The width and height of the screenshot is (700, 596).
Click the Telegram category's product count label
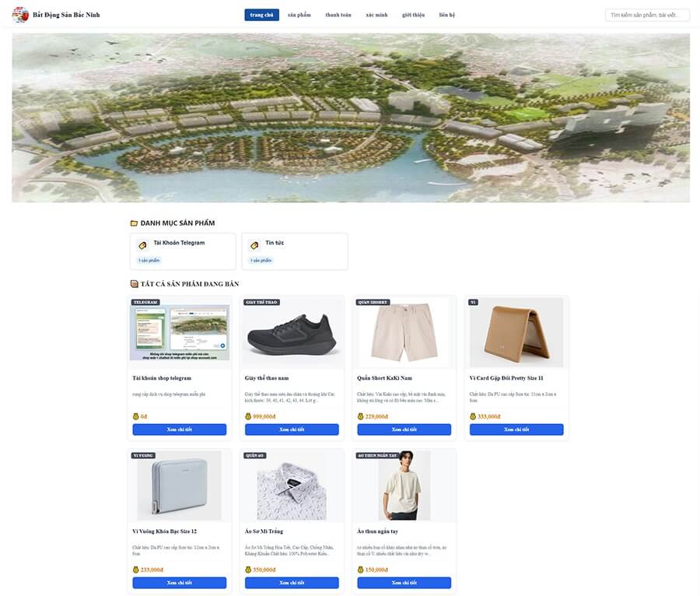149,261
